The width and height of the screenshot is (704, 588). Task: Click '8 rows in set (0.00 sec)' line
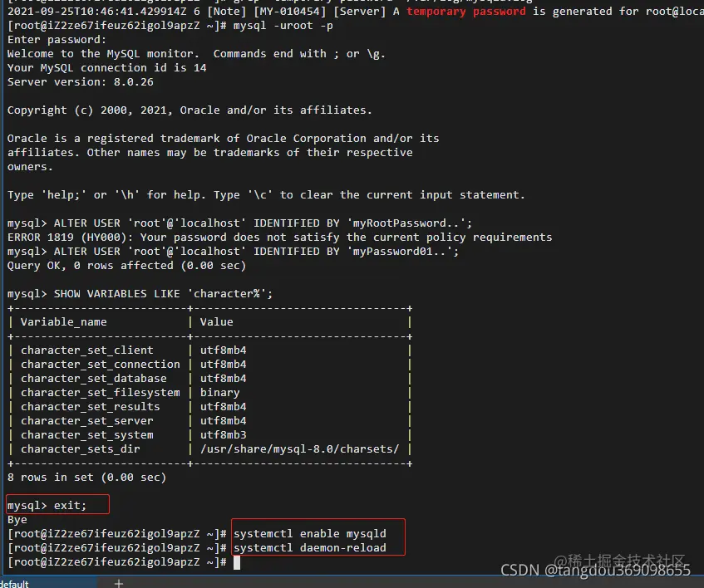[86, 478]
